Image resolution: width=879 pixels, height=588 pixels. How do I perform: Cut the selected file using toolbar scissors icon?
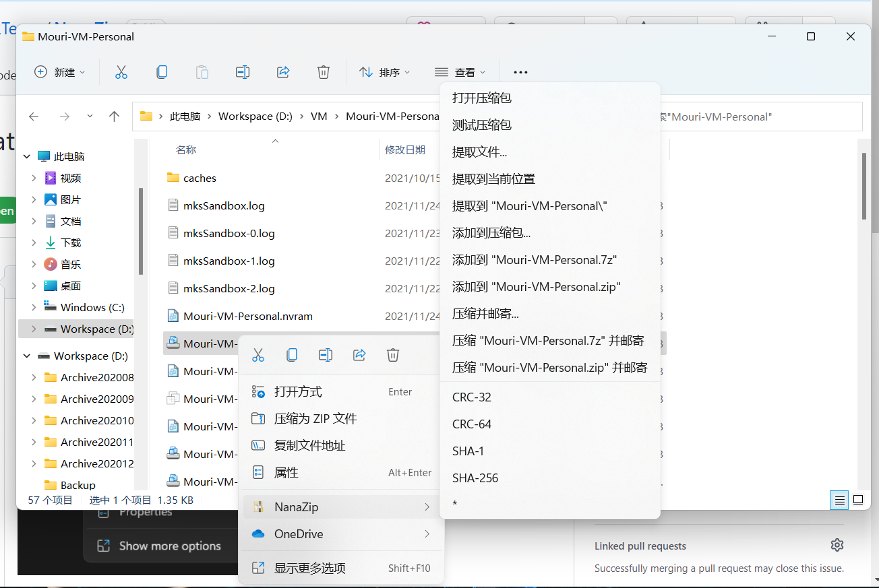(121, 72)
